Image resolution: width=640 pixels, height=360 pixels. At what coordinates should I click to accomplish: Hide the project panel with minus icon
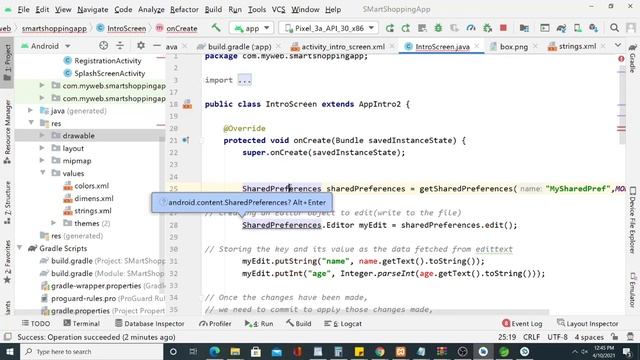click(x=157, y=46)
